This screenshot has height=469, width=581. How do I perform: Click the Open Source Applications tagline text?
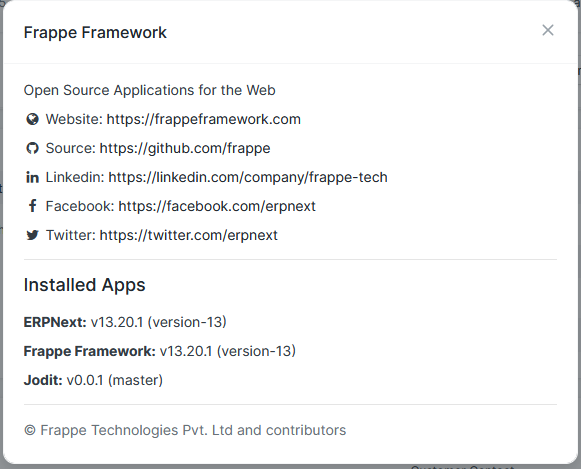tap(149, 90)
